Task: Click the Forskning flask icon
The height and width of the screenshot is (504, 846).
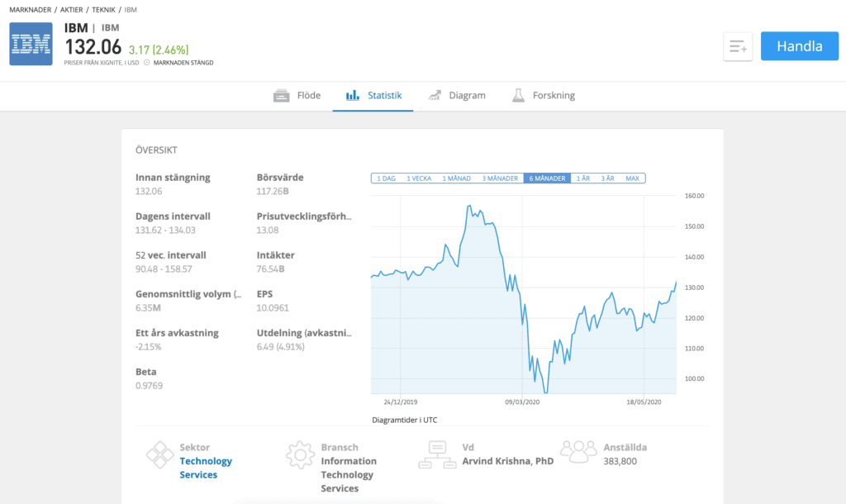Action: 518,96
